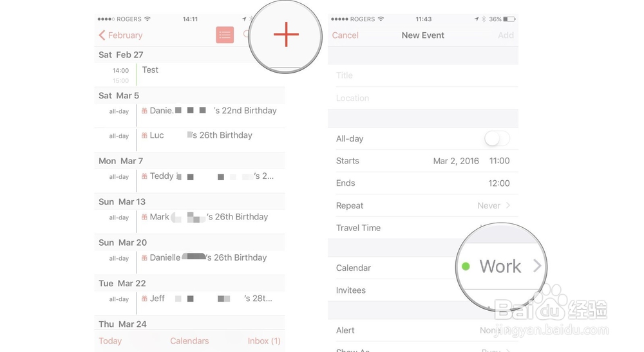Tap the Sat Feb 27 date header
This screenshot has width=644, height=352.
[190, 55]
